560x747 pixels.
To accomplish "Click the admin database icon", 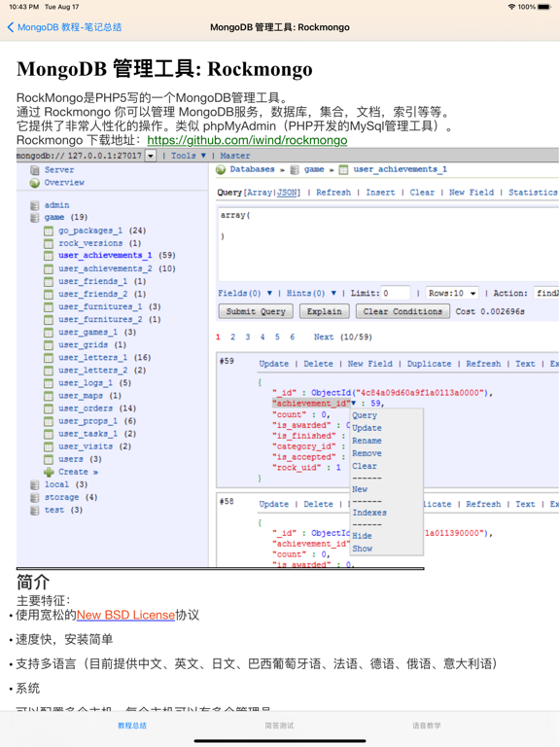I will (34, 205).
